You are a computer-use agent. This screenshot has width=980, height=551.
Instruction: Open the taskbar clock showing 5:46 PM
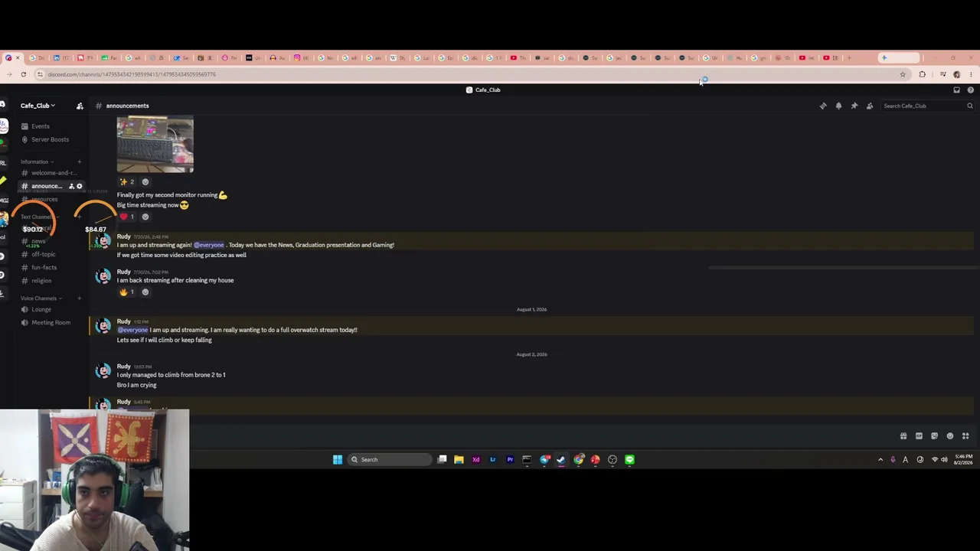(x=964, y=460)
